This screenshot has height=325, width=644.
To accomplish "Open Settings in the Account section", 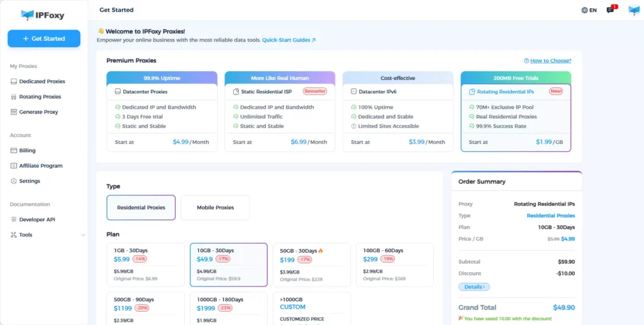I will [x=29, y=181].
